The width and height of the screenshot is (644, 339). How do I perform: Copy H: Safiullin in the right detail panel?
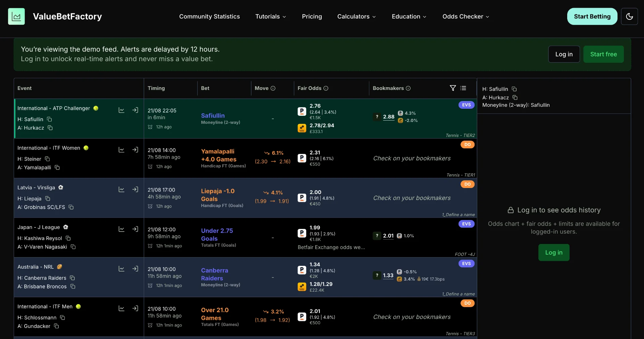point(514,89)
